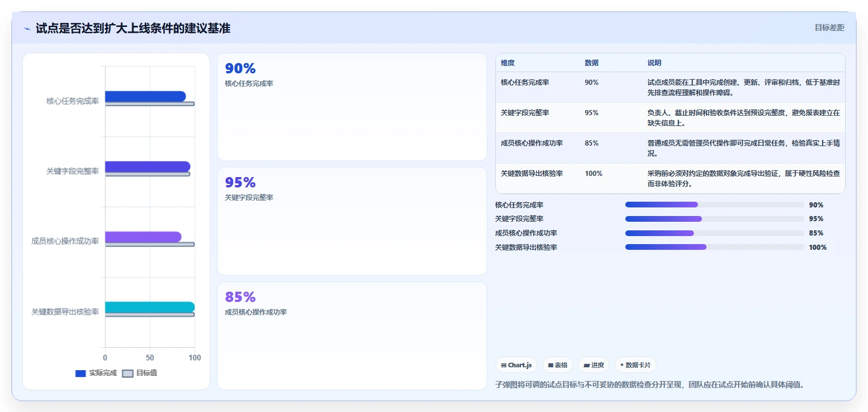Viewport: 868px width, 412px height.
Task: Click the 关键数据导出核验率 progress bar
Action: point(715,247)
